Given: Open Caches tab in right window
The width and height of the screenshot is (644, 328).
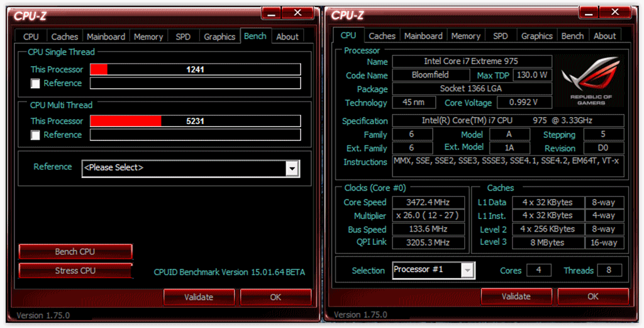Looking at the screenshot, I should pos(382,36).
